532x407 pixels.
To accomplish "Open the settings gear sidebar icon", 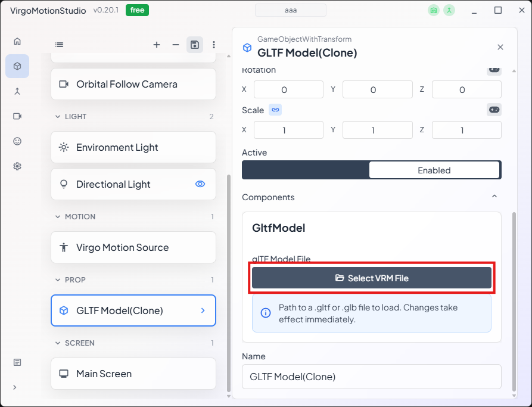I will pyautogui.click(x=17, y=166).
